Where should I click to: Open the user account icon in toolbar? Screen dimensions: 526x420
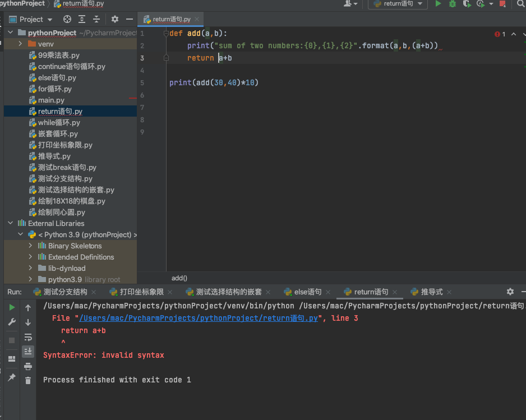pyautogui.click(x=348, y=4)
